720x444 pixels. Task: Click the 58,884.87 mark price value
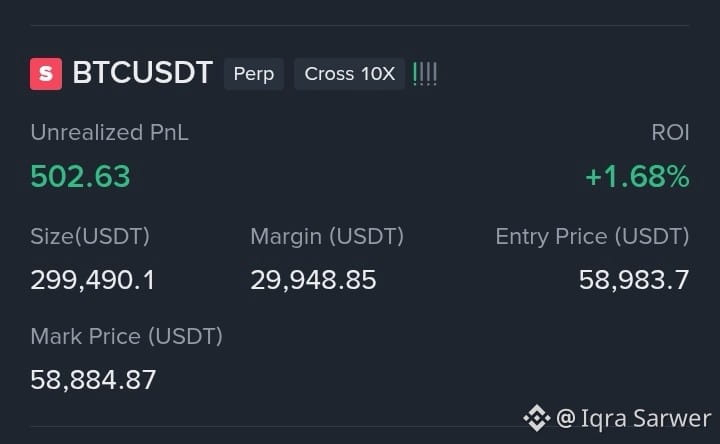coord(93,380)
